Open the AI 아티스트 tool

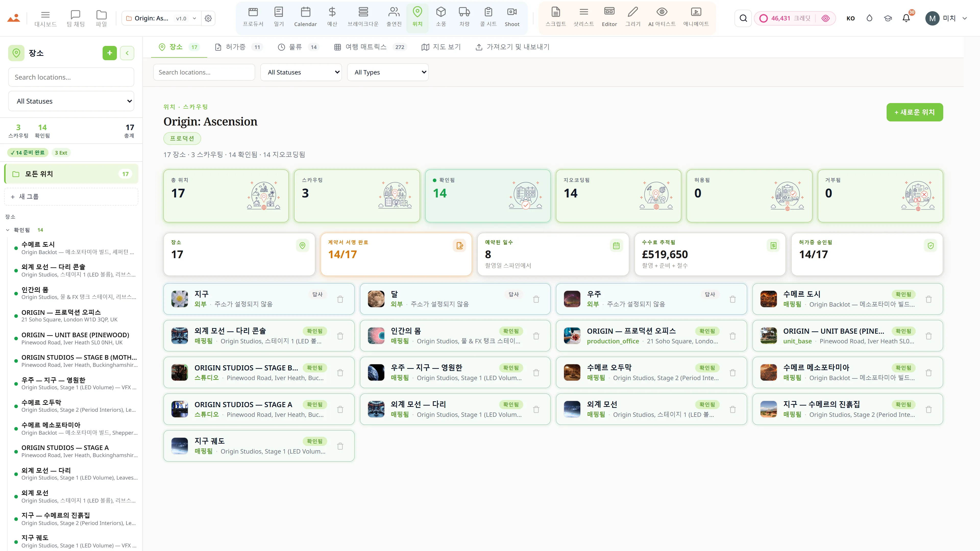click(x=661, y=18)
